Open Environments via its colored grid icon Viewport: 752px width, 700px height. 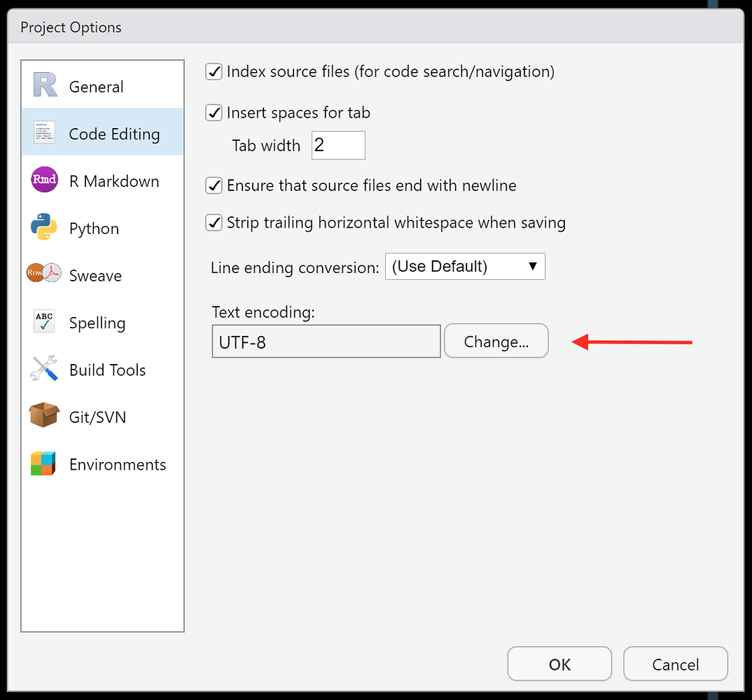click(x=43, y=463)
